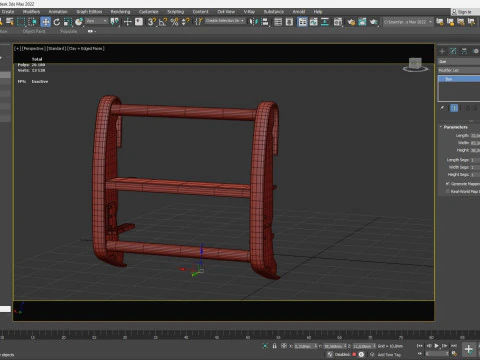Screen dimensions: 480x360
Task: Open the Perspective viewport label menu
Action: (33, 49)
